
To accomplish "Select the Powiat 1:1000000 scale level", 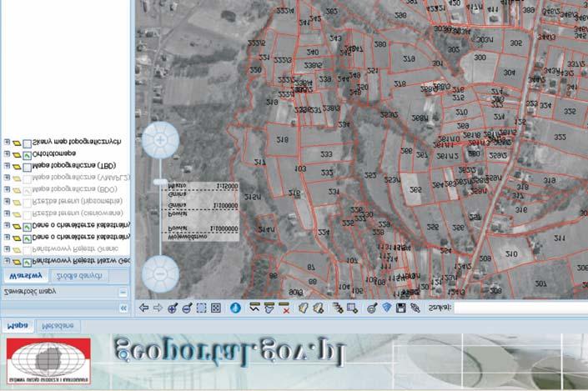I will tap(203, 228).
